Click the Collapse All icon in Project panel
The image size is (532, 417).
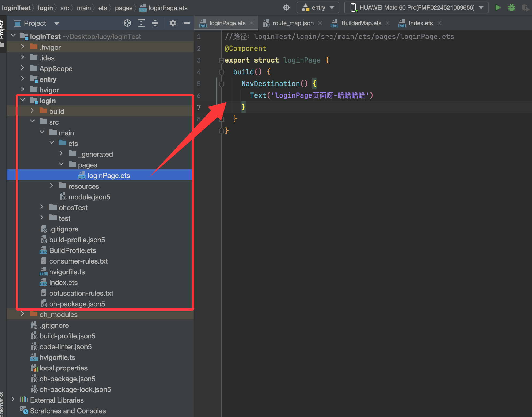[155, 23]
